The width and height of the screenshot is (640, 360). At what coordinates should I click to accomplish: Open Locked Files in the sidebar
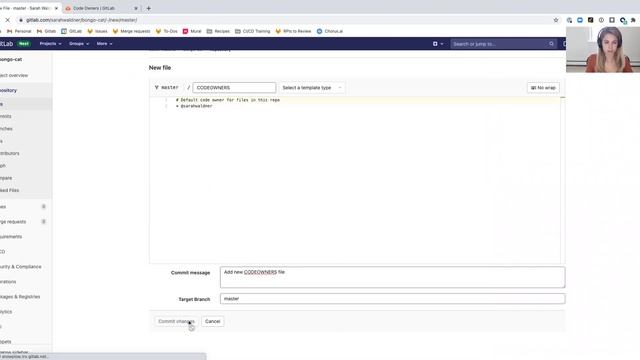pyautogui.click(x=9, y=190)
